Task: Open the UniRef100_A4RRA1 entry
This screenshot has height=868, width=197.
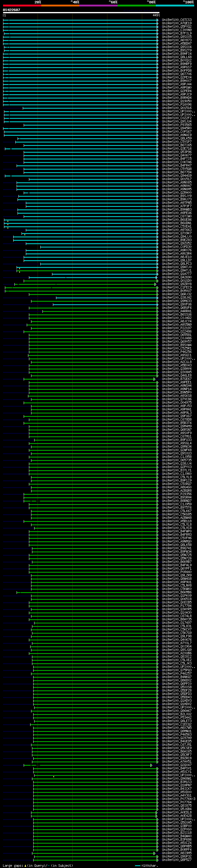Action: click(176, 311)
